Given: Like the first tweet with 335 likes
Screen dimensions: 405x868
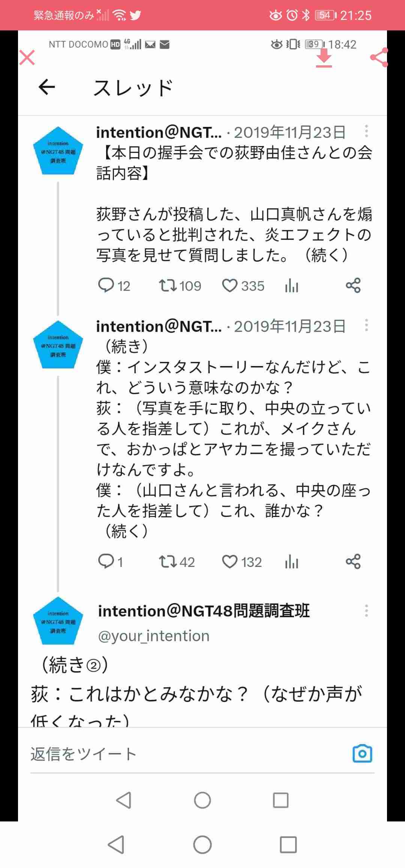Looking at the screenshot, I should pyautogui.click(x=243, y=286).
